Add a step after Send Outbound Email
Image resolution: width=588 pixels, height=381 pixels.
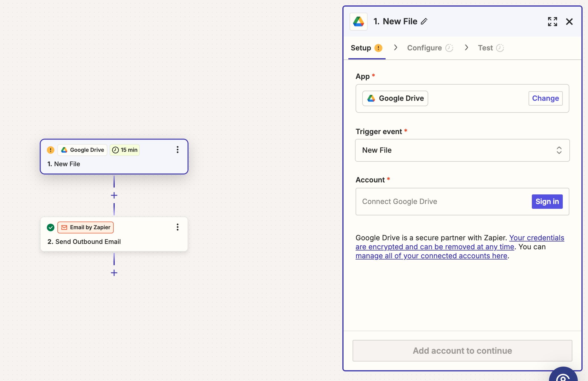pos(114,273)
